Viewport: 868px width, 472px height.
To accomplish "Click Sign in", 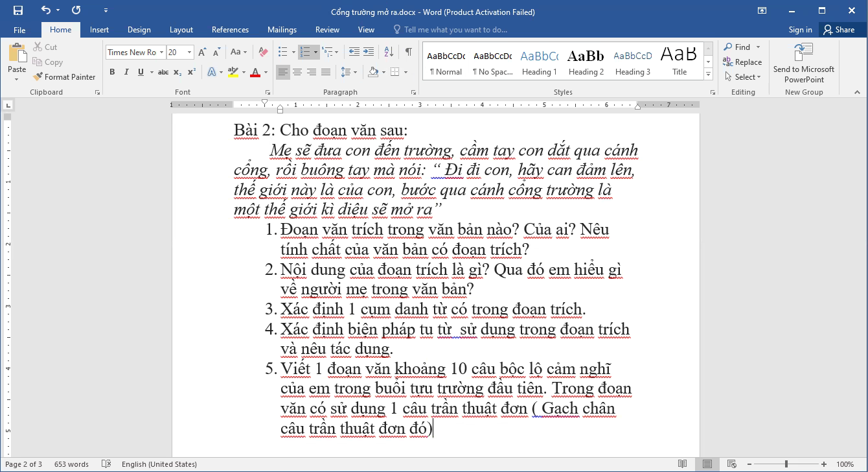I will pyautogui.click(x=800, y=30).
